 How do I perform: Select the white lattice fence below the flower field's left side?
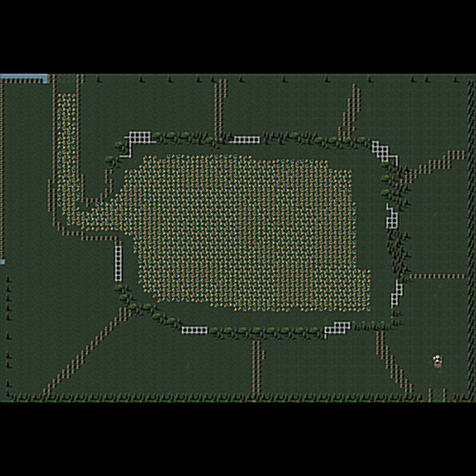194,330
